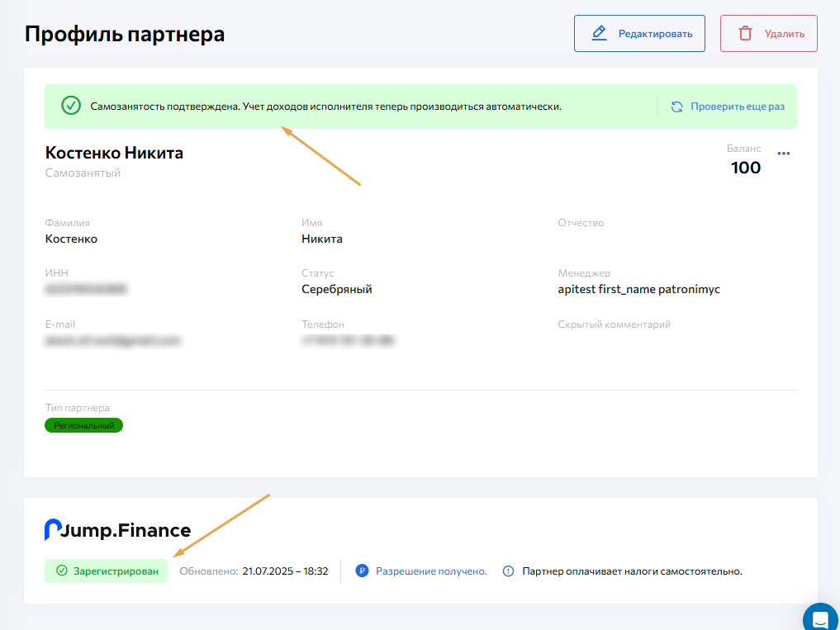Click the Проверить еще раз link
840x630 pixels.
pos(737,107)
